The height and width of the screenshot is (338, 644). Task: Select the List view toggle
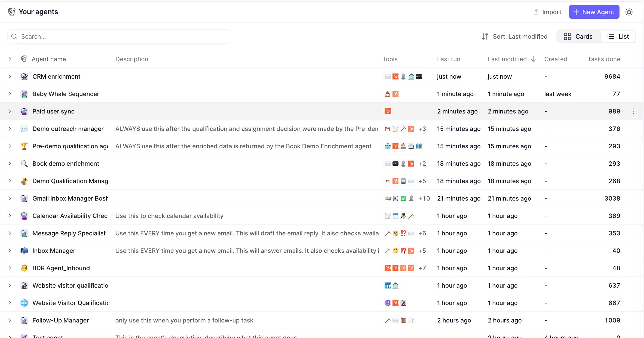618,36
